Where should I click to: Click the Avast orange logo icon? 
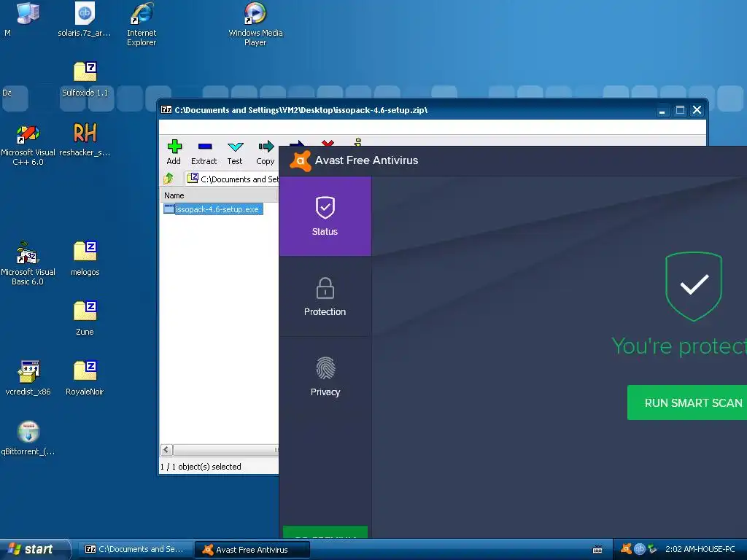(x=300, y=161)
